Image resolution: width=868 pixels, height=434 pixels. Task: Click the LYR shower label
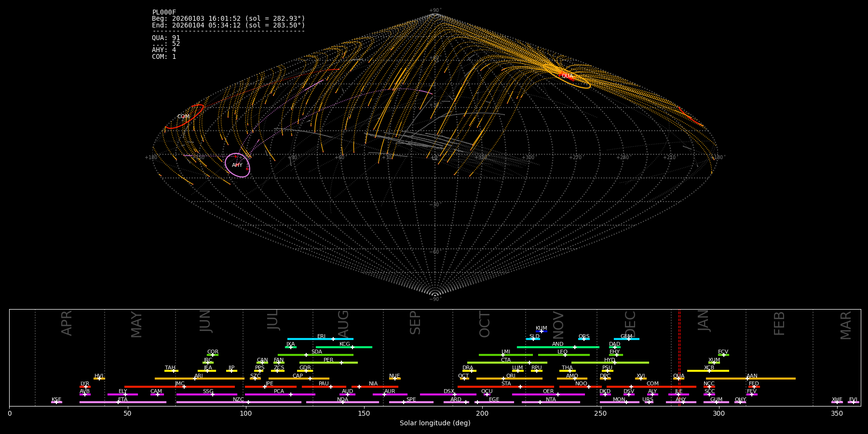85,384
